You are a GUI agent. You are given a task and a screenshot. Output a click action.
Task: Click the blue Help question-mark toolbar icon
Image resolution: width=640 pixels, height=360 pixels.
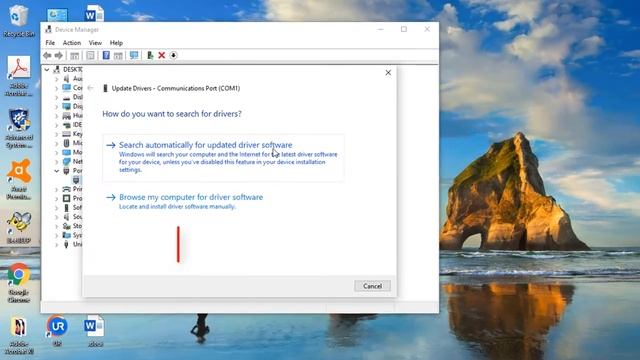(106, 55)
